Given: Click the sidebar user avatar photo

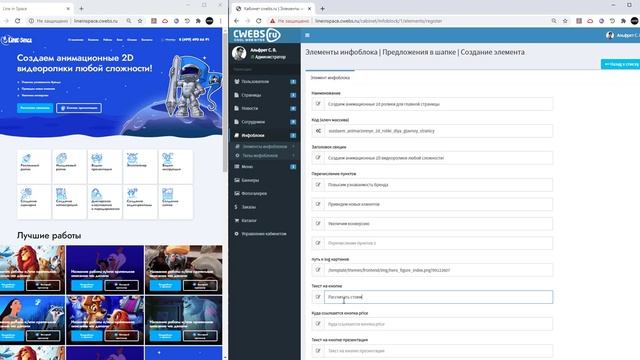Looking at the screenshot, I should (x=239, y=53).
